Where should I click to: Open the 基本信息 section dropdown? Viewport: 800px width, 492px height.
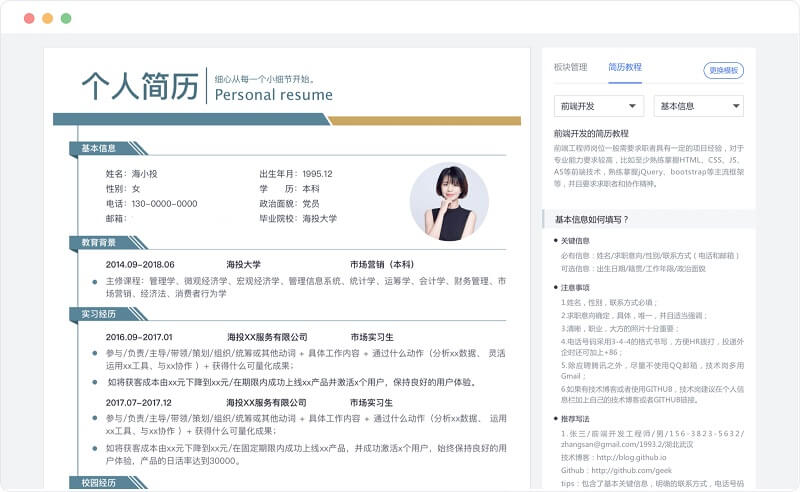pyautogui.click(x=698, y=106)
